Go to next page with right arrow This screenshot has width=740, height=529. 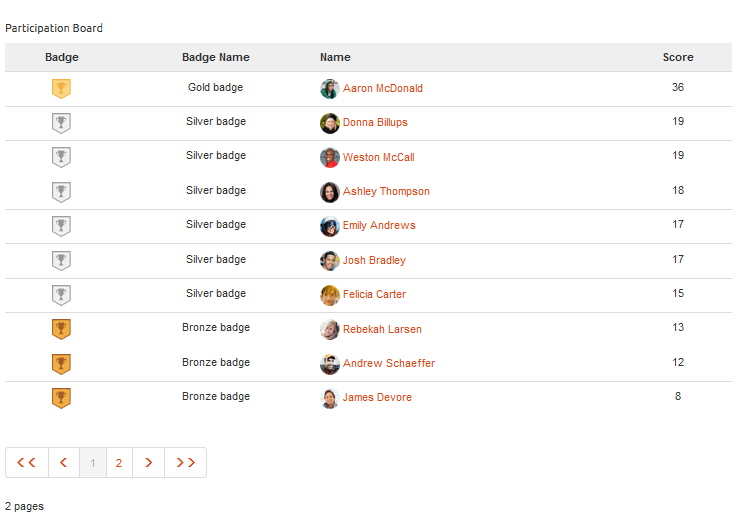(149, 462)
